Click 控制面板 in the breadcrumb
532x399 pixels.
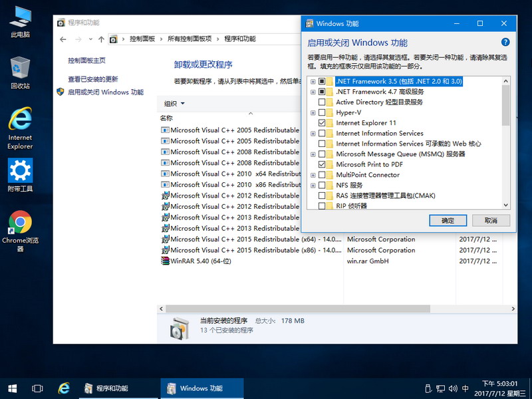(x=142, y=39)
